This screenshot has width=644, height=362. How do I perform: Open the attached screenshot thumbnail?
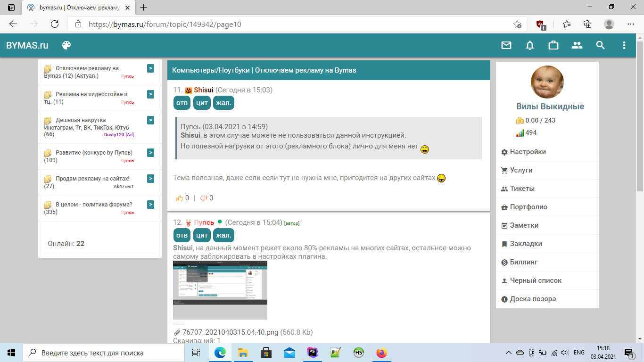coord(220,290)
